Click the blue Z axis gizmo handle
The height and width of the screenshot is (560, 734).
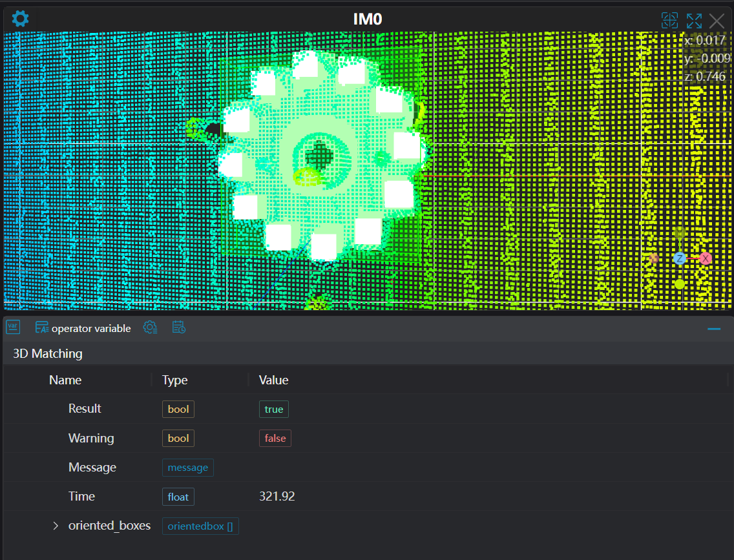tap(679, 258)
